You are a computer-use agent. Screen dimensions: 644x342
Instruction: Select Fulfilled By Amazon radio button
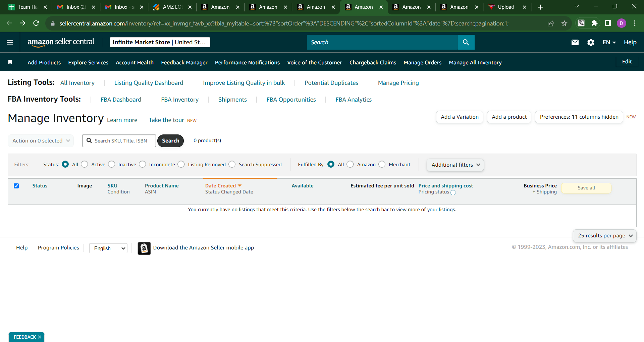350,164
